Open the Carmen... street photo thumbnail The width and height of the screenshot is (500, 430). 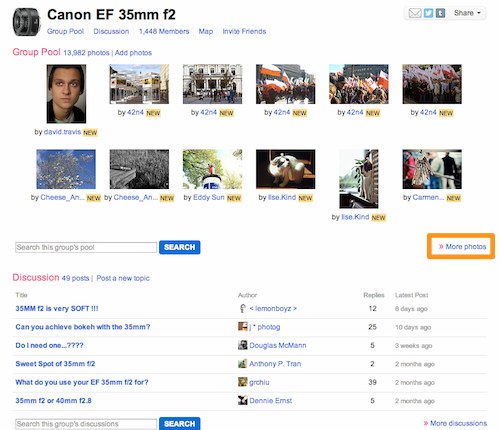tap(432, 169)
